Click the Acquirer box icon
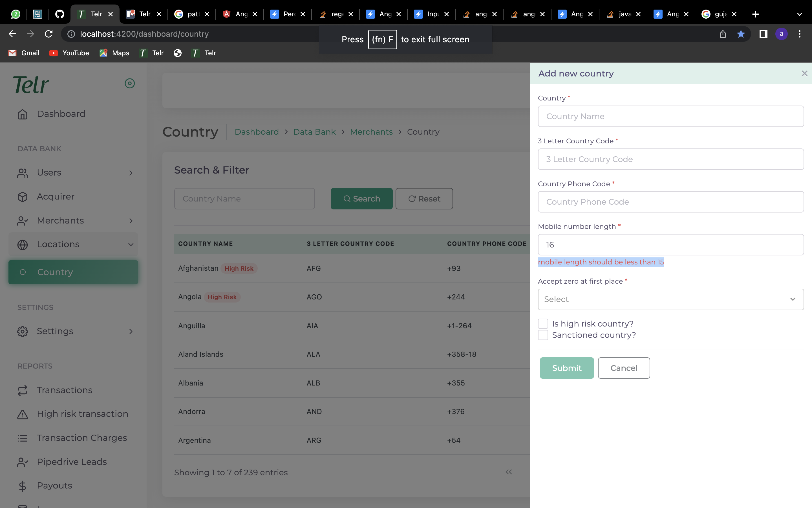The width and height of the screenshot is (812, 508). (23, 197)
